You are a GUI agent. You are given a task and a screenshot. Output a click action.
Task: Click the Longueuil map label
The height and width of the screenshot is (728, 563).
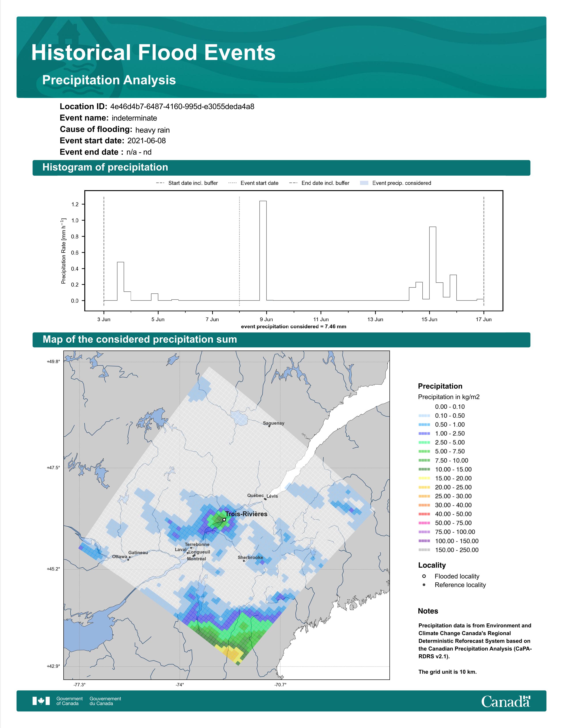tap(199, 552)
